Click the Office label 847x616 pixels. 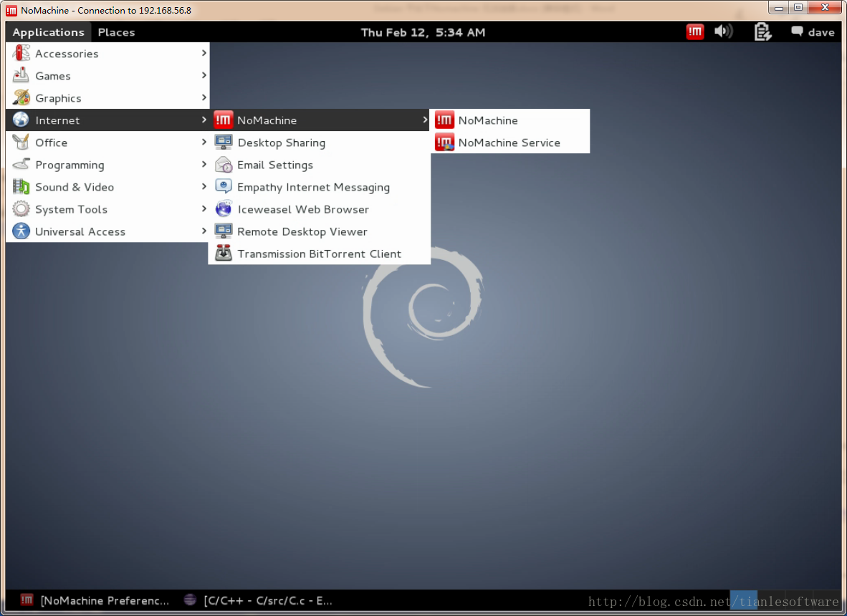[x=52, y=143]
